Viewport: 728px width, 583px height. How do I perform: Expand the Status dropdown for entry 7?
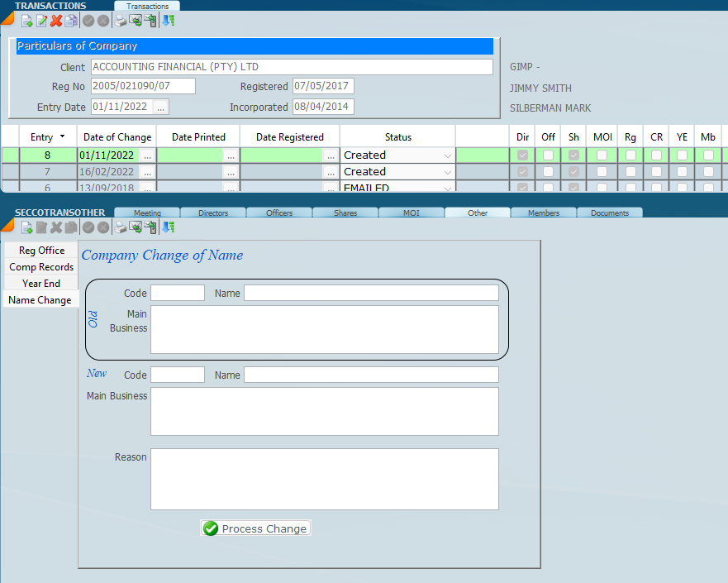pos(447,172)
